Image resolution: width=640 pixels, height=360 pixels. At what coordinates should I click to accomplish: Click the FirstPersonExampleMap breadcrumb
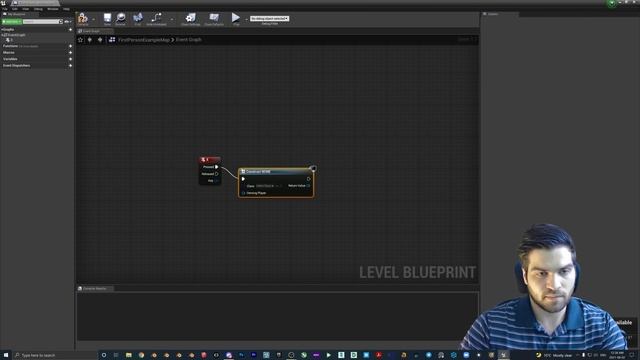(x=144, y=40)
